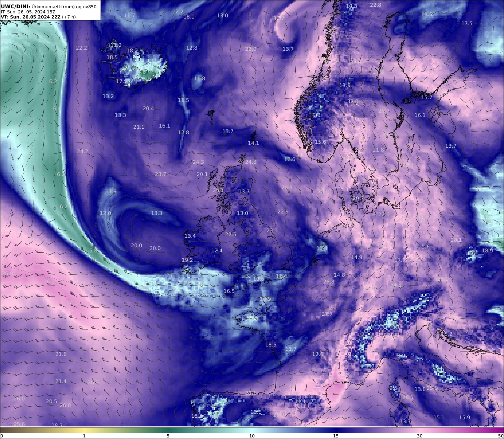The height and width of the screenshot is (439, 504).
Task: Click the map value '15.7'
Action: pos(427,98)
